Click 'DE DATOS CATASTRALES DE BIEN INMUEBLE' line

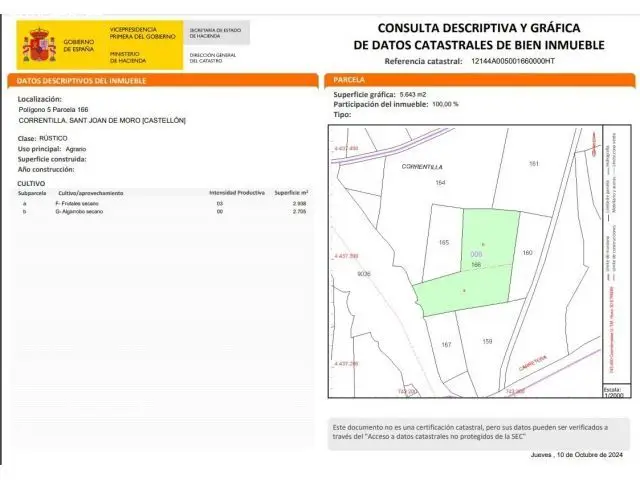[x=479, y=45]
